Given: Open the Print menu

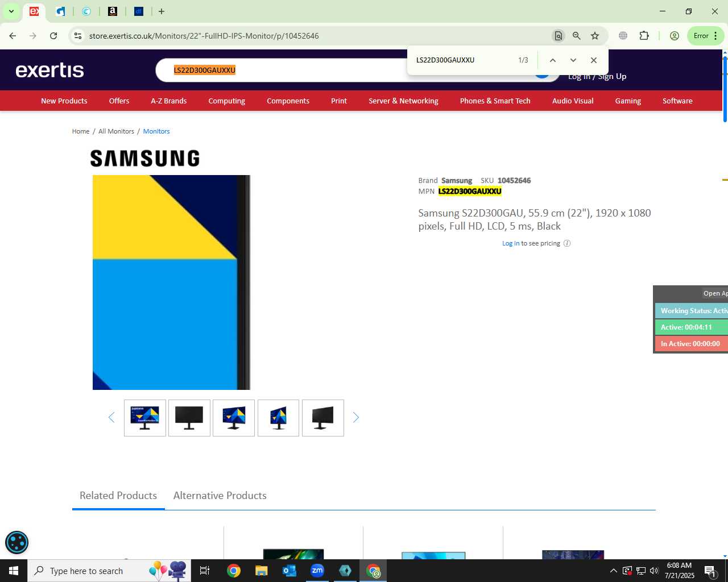Looking at the screenshot, I should (x=339, y=101).
